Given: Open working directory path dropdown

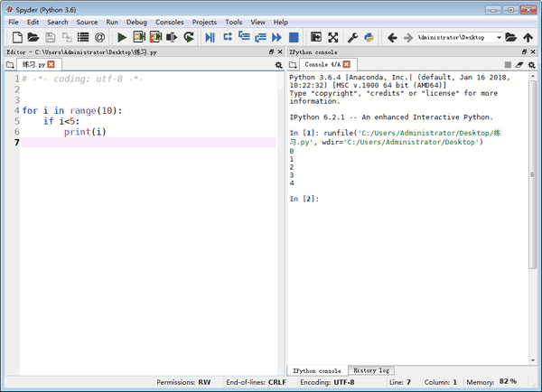Looking at the screenshot, I should click(x=500, y=37).
